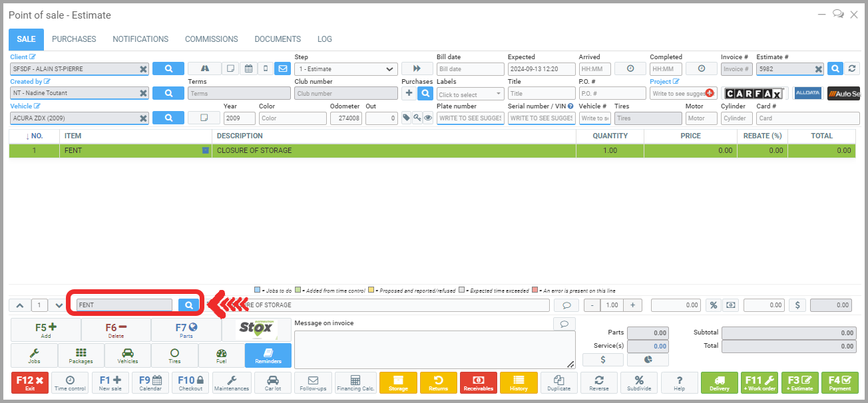Click the refresh icon next to Estimate #
The height and width of the screenshot is (403, 868).
(852, 68)
